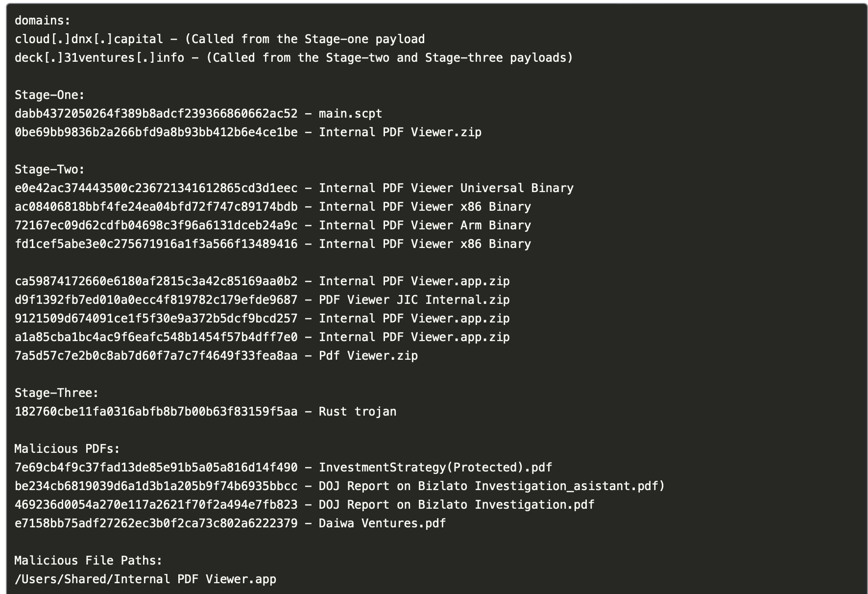Click the /Users/Shared/Internal PDF Viewer.app path
The height and width of the screenshot is (594, 868).
[x=145, y=579]
